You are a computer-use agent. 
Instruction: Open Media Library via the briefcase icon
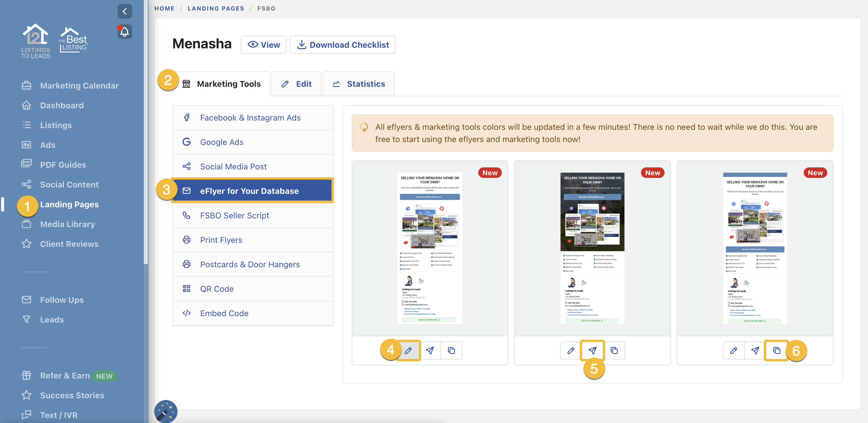click(26, 224)
